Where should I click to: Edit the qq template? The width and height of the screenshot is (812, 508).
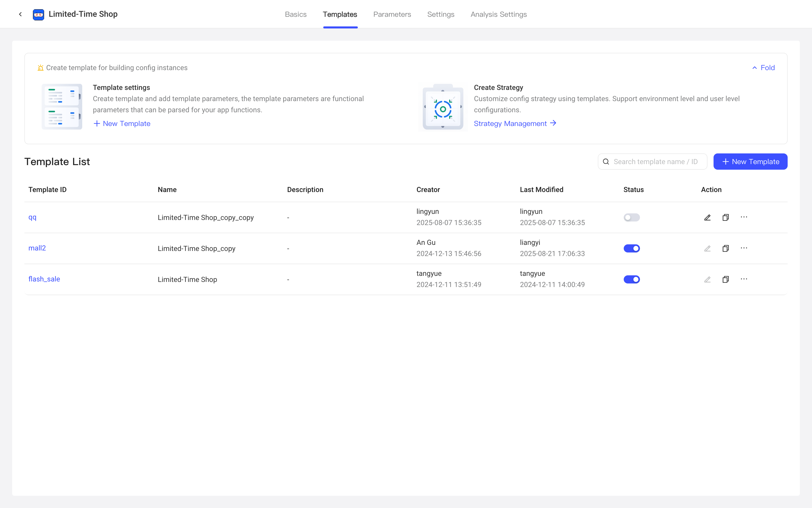click(707, 217)
